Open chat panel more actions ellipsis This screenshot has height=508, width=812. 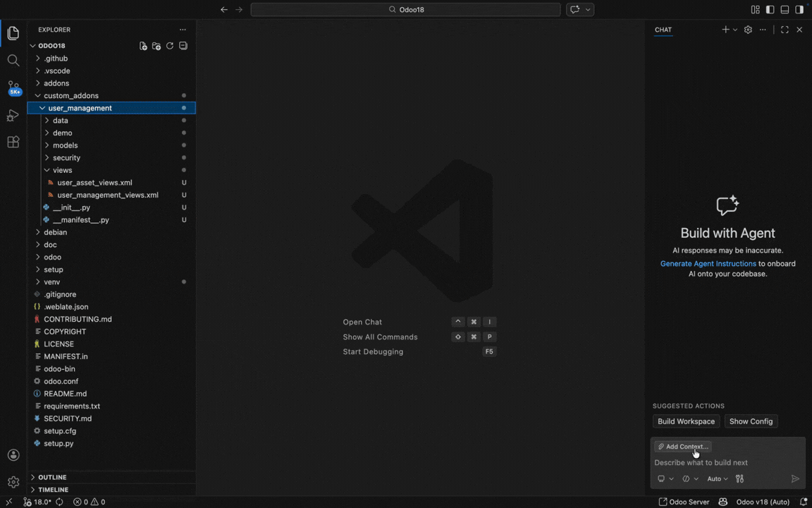point(763,30)
